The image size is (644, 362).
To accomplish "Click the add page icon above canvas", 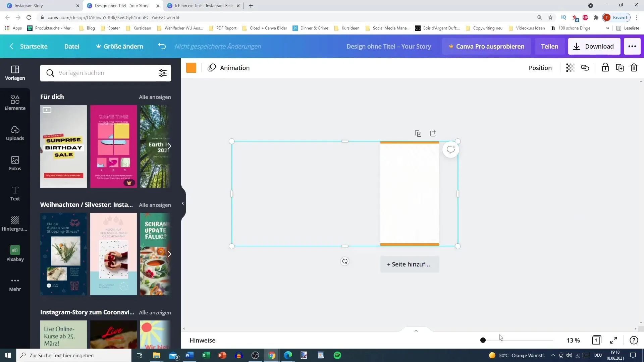I will click(x=433, y=133).
